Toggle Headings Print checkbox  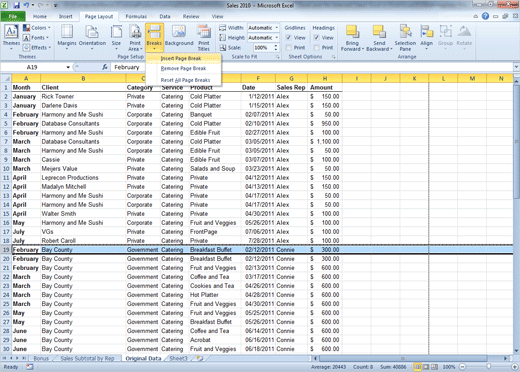[317, 48]
